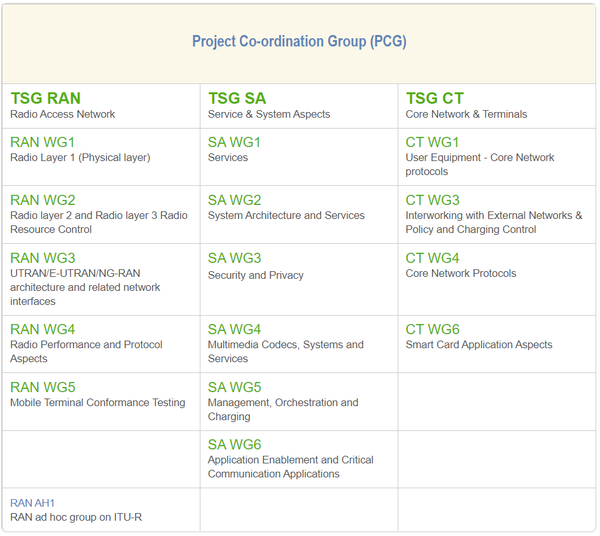Open the TSG SA group link
600x536 pixels.
point(237,98)
